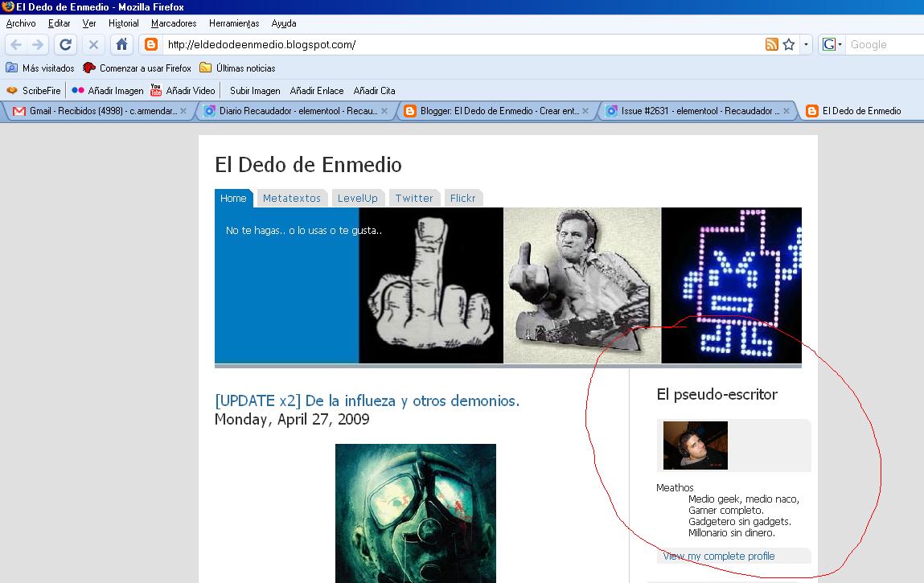
Task: Open the Home page button
Action: tap(121, 45)
